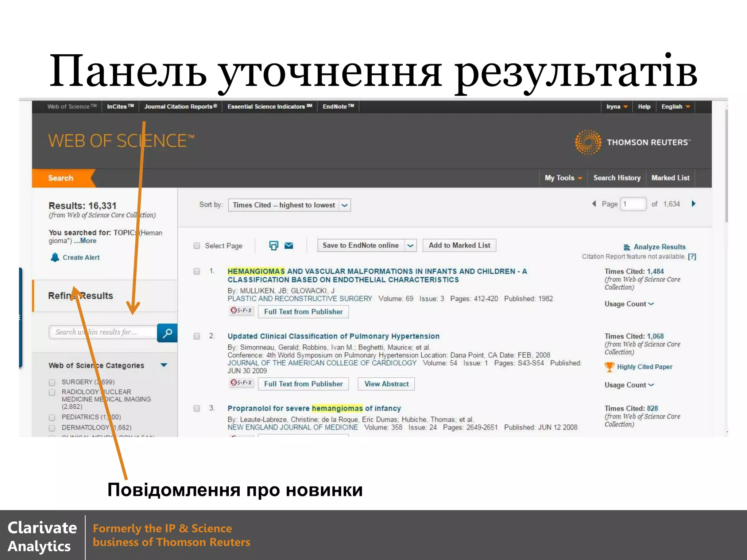Viewport: 747px width, 560px height.
Task: Open Propranolol for severe hemangiomas article title
Action: point(314,408)
